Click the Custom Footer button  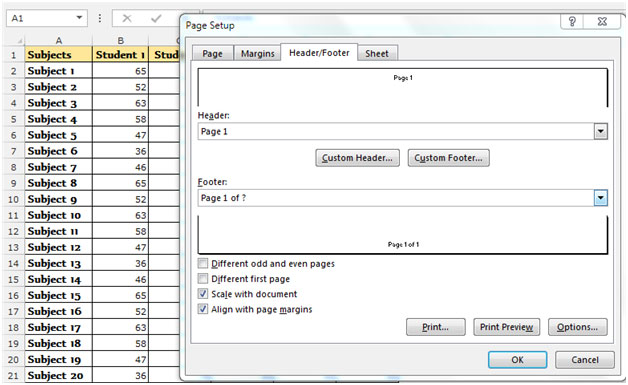(x=448, y=158)
